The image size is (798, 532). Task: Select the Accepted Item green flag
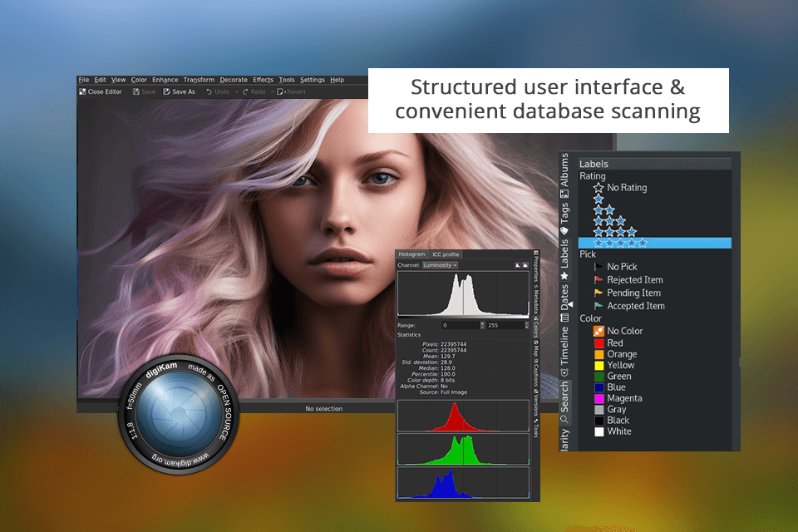(629, 306)
